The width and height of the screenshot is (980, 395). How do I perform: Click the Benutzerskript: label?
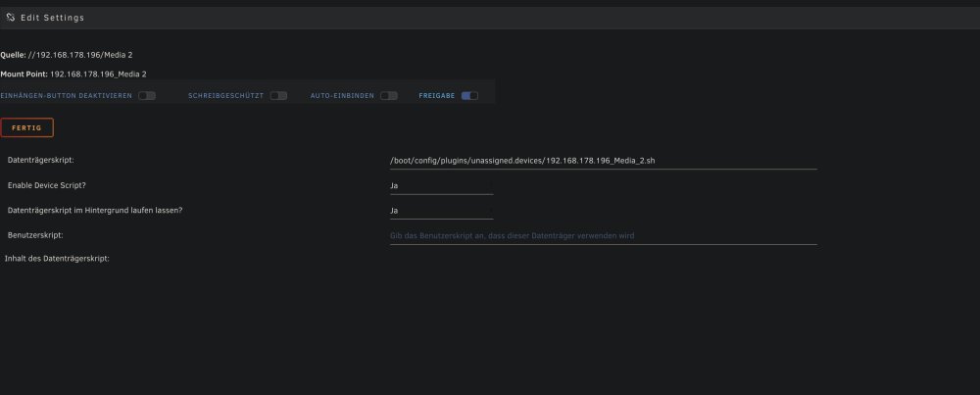(35, 235)
